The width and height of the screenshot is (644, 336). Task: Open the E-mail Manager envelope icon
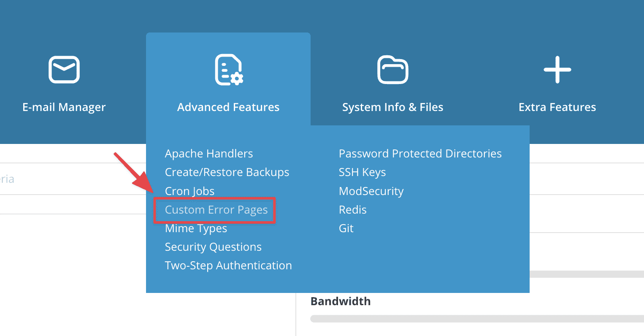(64, 69)
